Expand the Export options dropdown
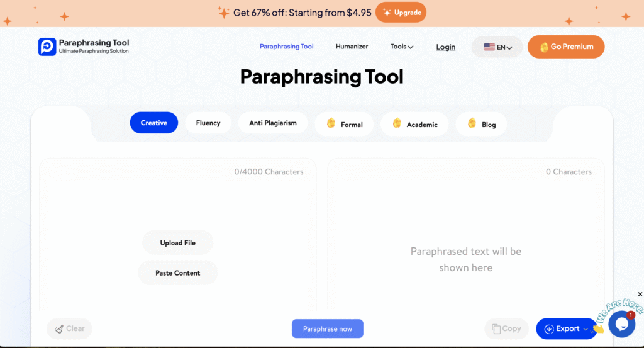The height and width of the screenshot is (348, 644). tap(586, 328)
